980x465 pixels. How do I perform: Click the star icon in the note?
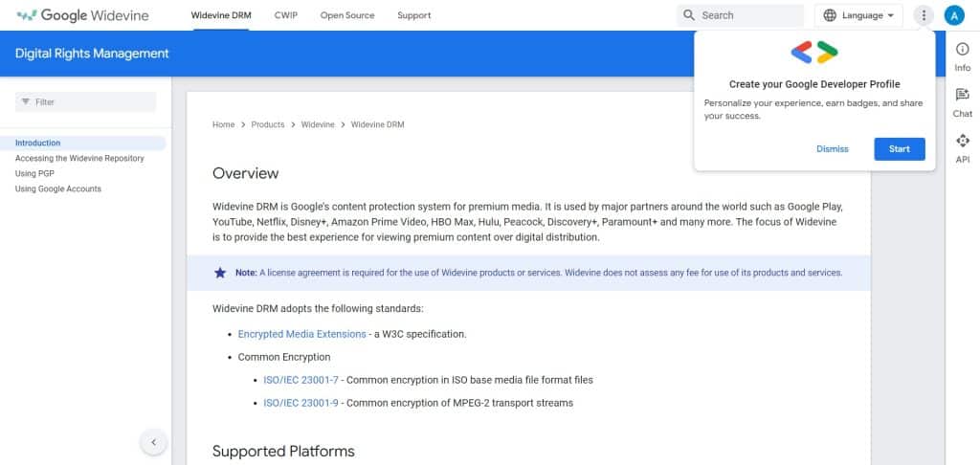click(x=220, y=273)
